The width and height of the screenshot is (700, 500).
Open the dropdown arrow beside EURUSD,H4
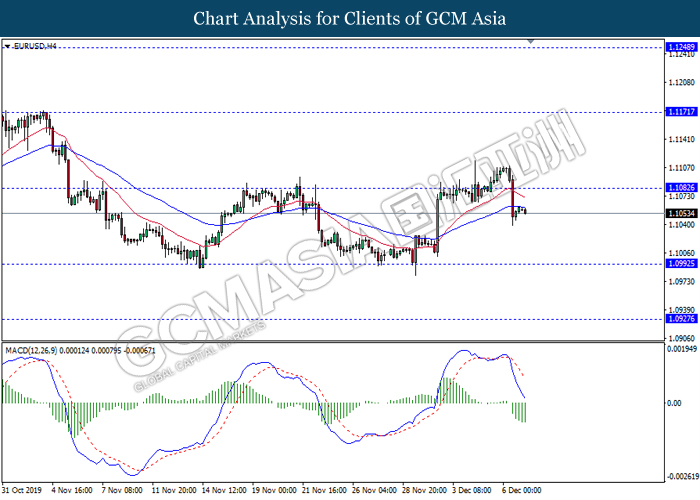[7, 46]
